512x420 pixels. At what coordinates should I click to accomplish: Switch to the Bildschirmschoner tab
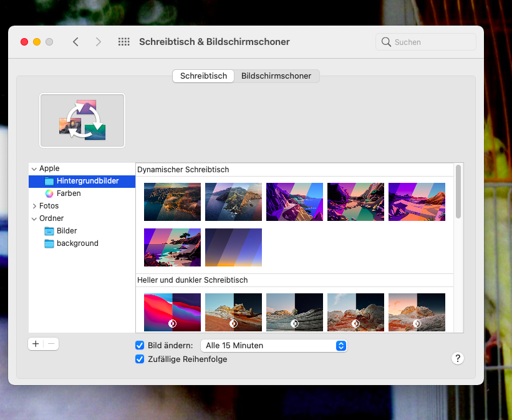coord(276,76)
